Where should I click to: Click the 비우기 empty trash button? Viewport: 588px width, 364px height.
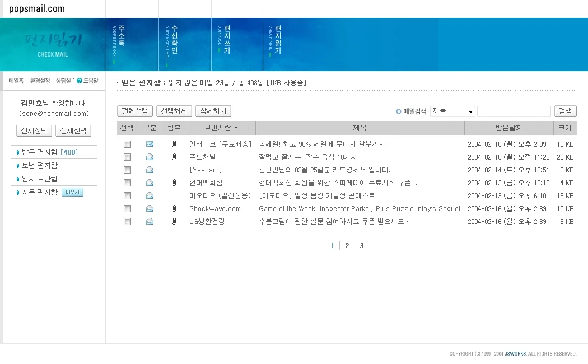coord(72,192)
